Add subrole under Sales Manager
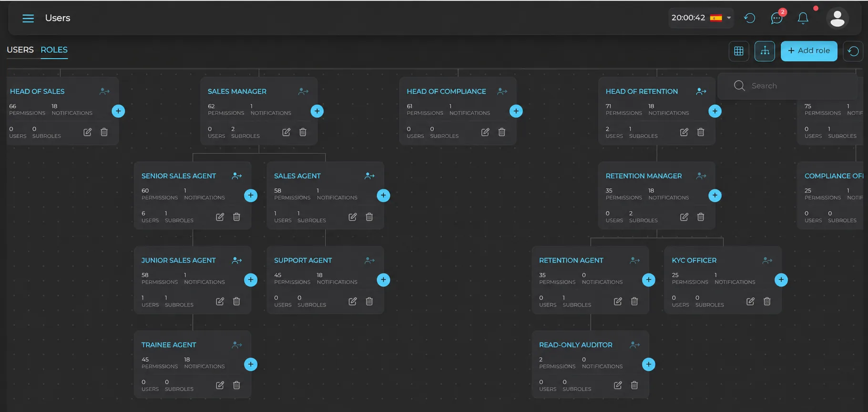Image resolution: width=868 pixels, height=412 pixels. pos(317,111)
